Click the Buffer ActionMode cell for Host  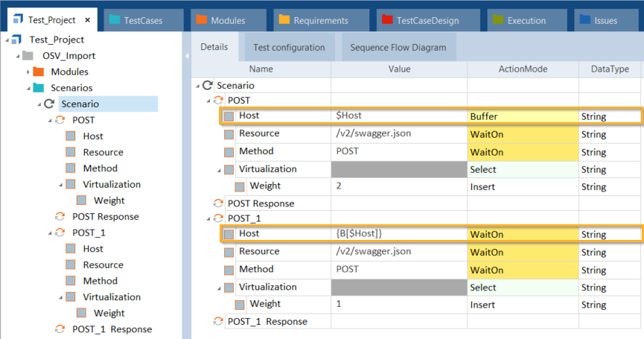[x=523, y=116]
